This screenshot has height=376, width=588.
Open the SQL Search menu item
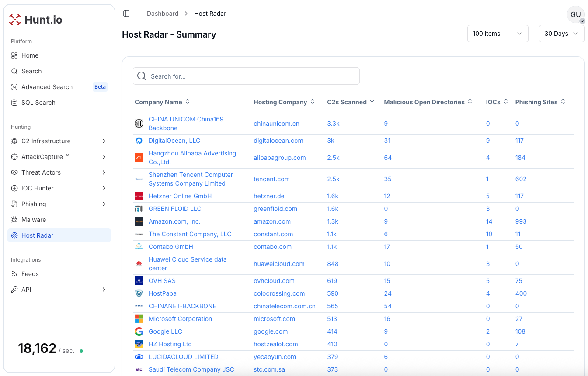click(59, 103)
